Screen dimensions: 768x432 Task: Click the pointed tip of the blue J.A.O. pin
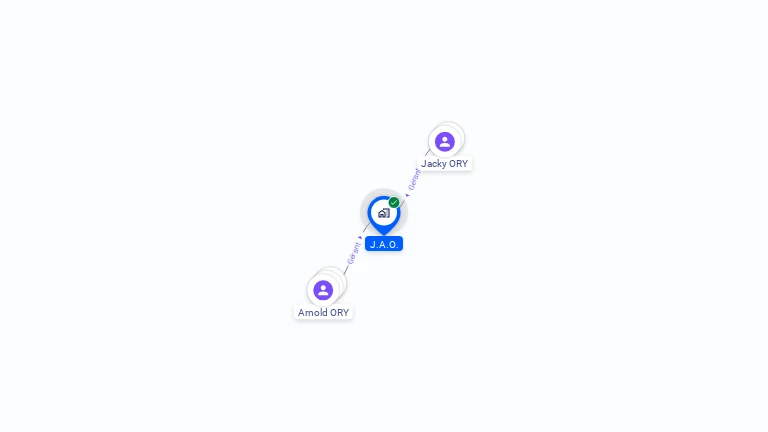(x=384, y=233)
